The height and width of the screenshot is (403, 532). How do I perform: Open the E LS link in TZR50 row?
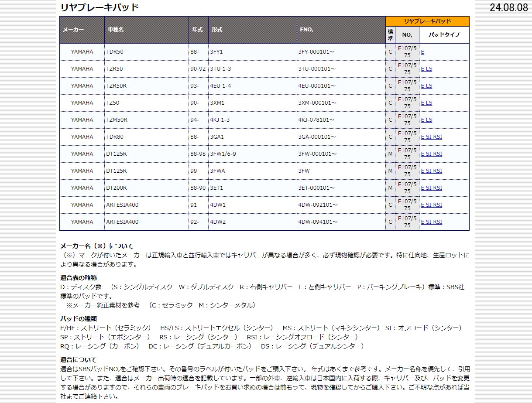coord(426,68)
